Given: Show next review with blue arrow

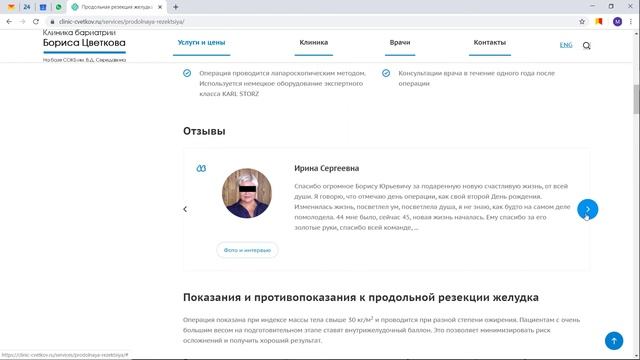Looking at the screenshot, I should click(x=587, y=209).
